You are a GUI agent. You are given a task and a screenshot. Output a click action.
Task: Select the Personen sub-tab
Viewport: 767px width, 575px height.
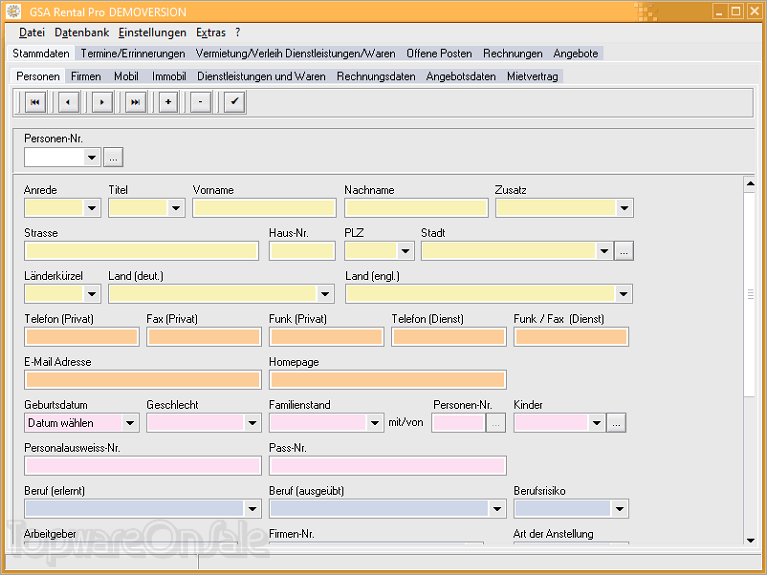[38, 76]
